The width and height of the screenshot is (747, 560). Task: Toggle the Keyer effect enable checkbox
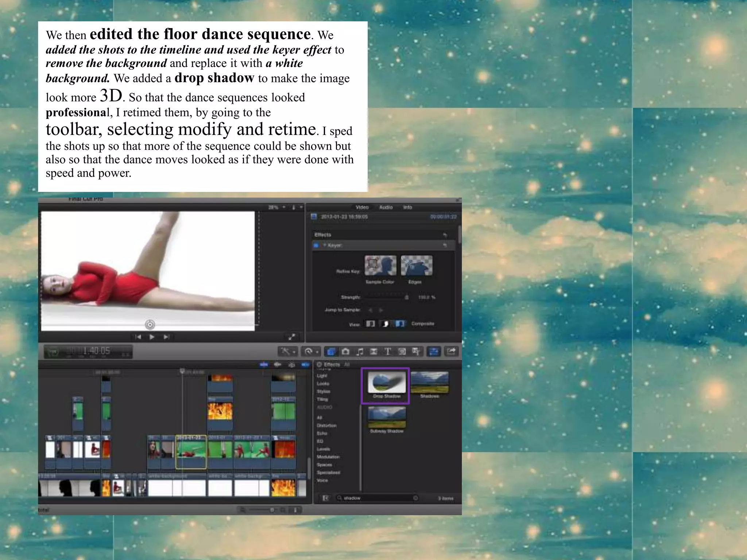click(316, 245)
